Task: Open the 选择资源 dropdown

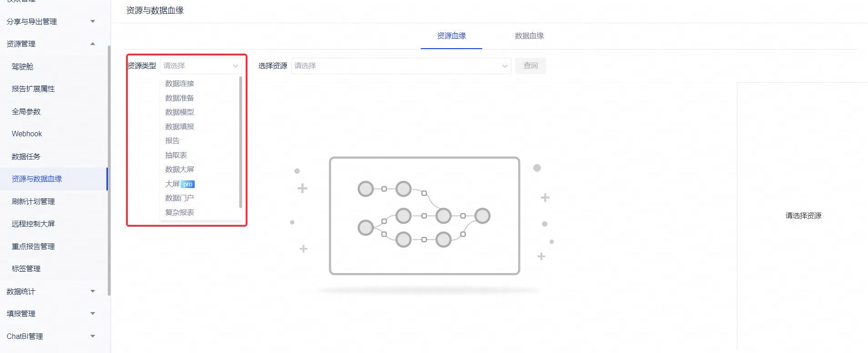Action: tap(400, 66)
